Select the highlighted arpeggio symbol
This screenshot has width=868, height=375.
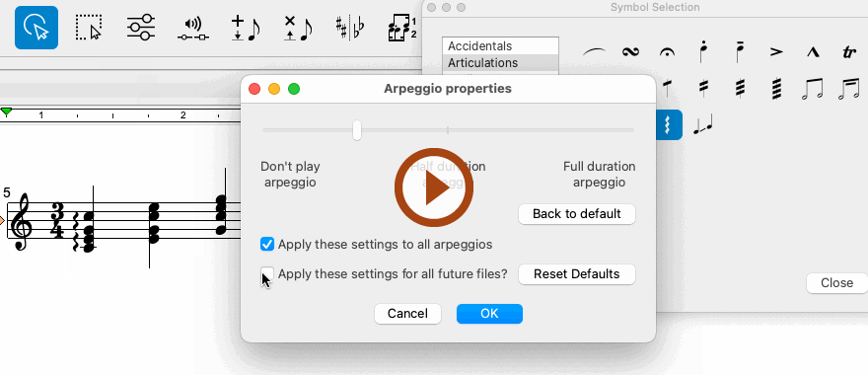[x=669, y=124]
